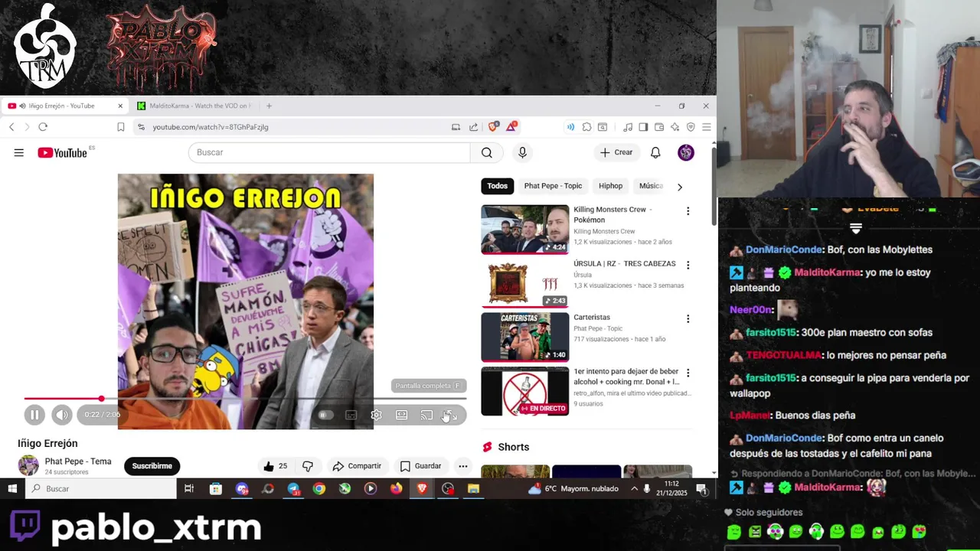Focus the Buscar search field

click(329, 152)
